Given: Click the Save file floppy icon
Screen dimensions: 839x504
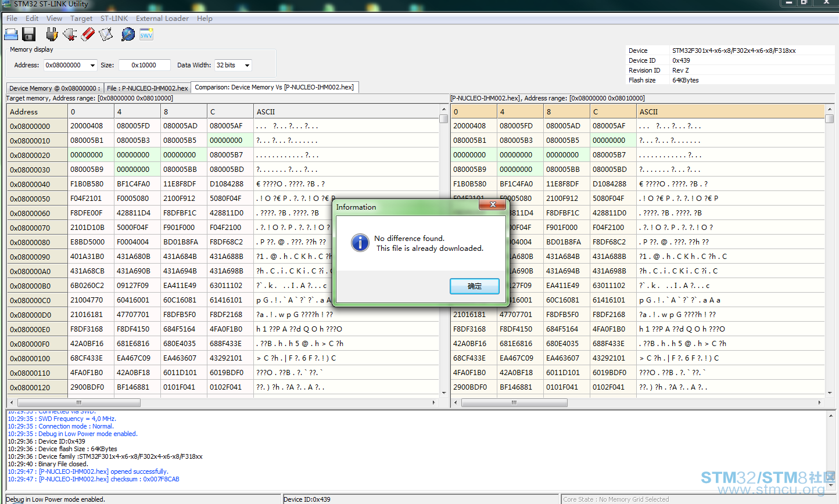Looking at the screenshot, I should pyautogui.click(x=29, y=35).
